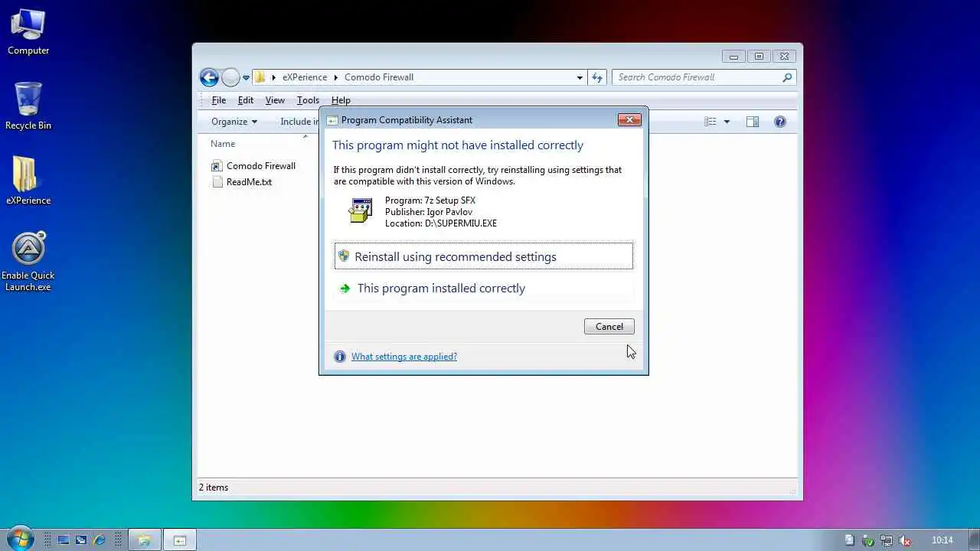Open the File menu
Image resolution: width=980 pixels, height=551 pixels.
pyautogui.click(x=219, y=100)
